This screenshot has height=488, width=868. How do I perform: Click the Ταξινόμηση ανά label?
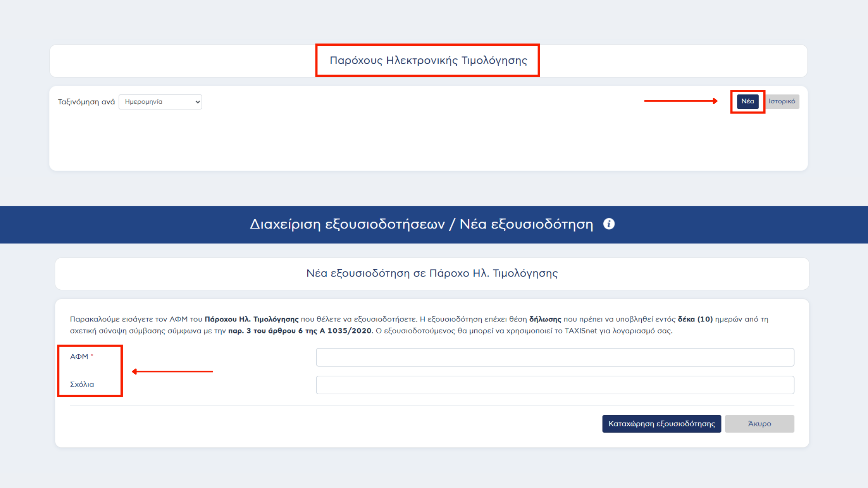tap(86, 102)
